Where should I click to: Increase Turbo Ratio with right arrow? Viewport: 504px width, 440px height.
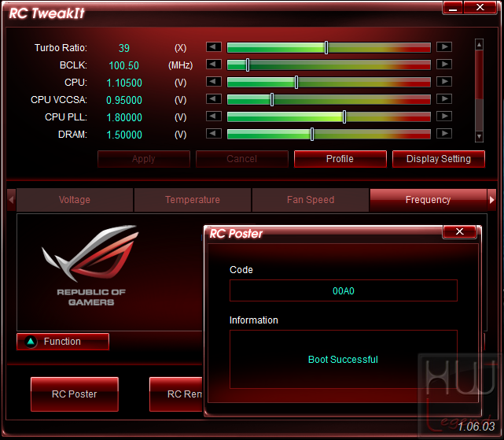[x=444, y=47]
